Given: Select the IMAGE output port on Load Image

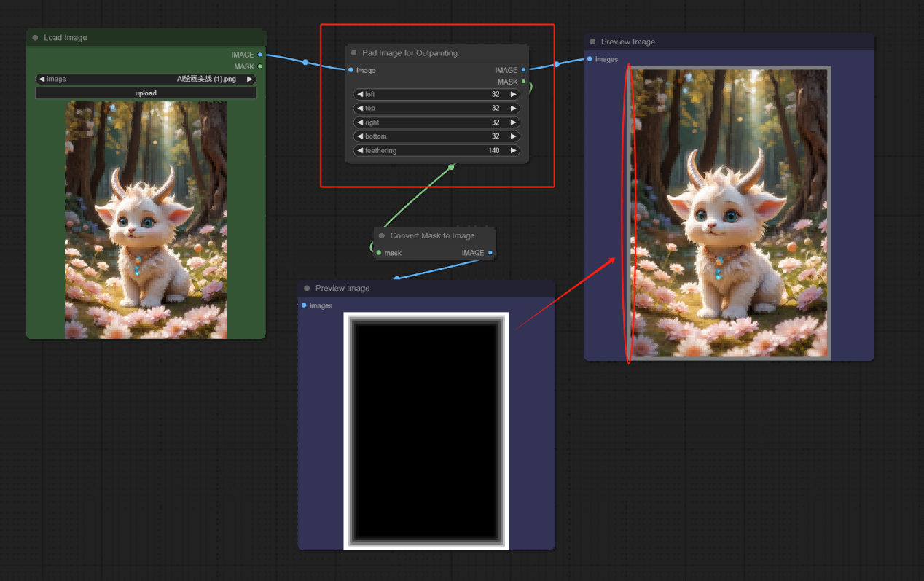Looking at the screenshot, I should pos(260,55).
